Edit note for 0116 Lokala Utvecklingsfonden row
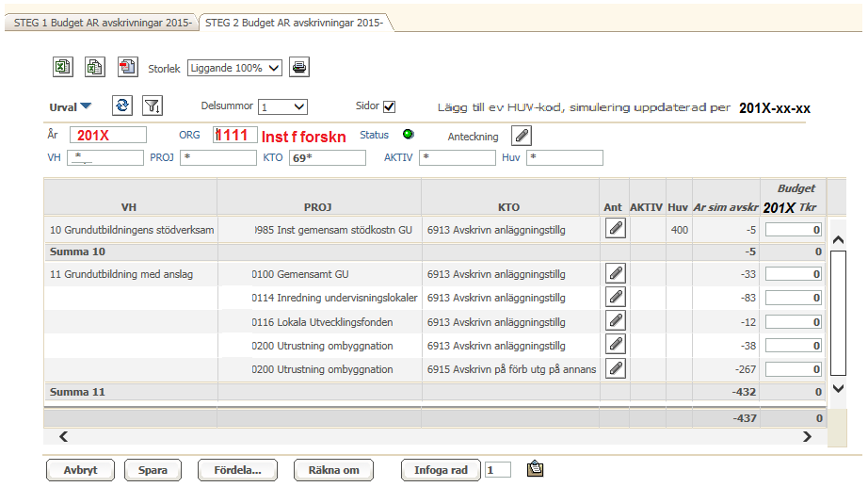The height and width of the screenshot is (487, 868). tap(616, 321)
